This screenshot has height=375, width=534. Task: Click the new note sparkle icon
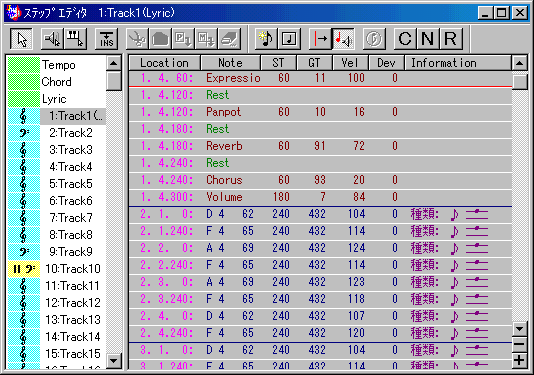coord(266,39)
